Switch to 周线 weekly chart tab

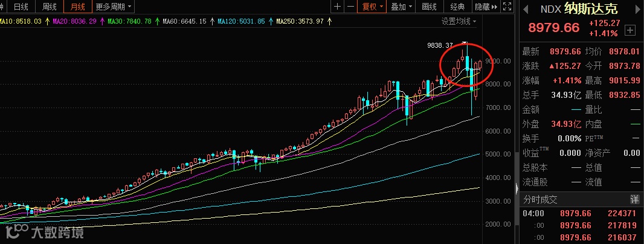(x=50, y=7)
